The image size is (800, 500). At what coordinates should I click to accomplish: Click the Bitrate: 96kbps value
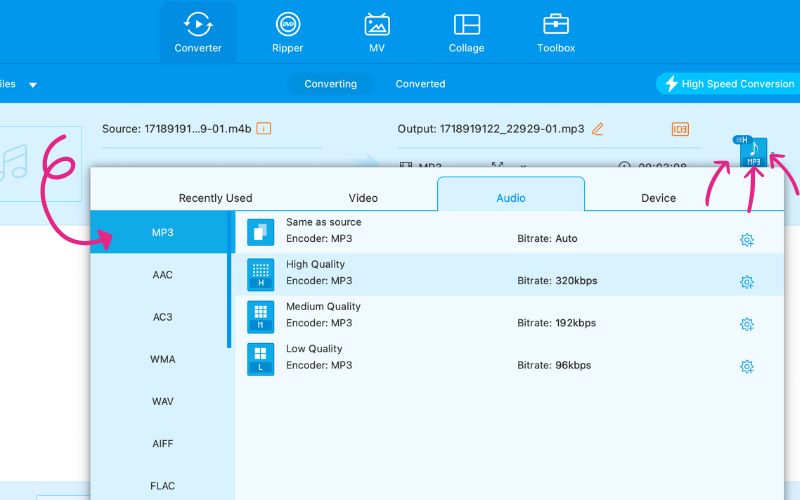pos(554,365)
